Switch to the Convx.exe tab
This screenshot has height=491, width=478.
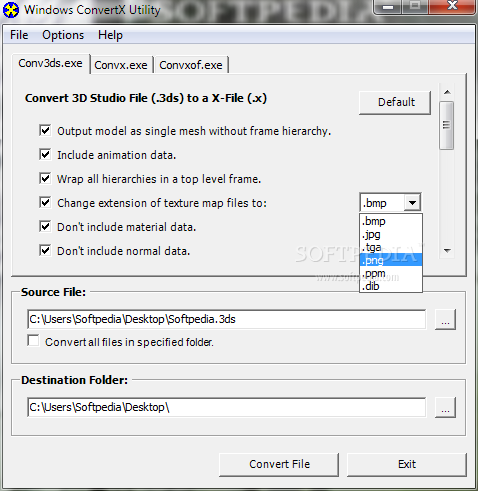pyautogui.click(x=121, y=65)
